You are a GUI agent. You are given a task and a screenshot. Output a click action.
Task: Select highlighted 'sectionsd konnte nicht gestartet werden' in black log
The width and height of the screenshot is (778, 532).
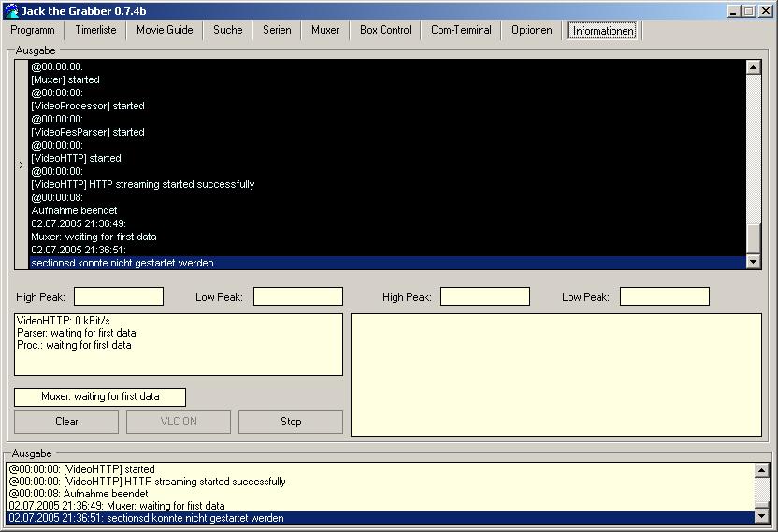coord(387,263)
